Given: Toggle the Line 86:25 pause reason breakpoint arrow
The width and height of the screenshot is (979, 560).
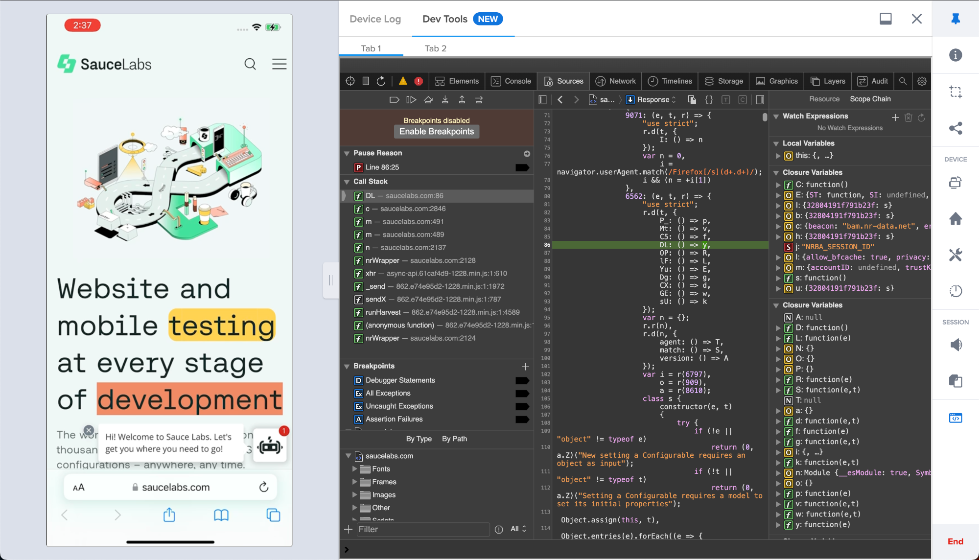Looking at the screenshot, I should click(x=522, y=167).
